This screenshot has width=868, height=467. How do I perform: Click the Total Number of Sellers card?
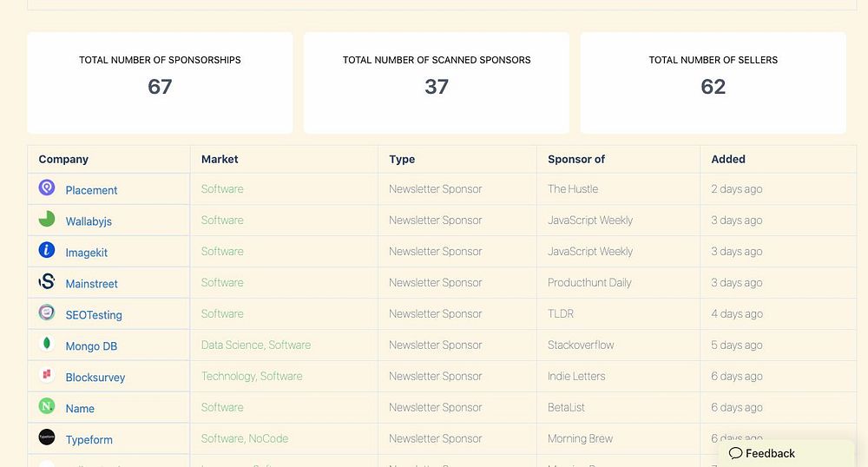coord(713,83)
